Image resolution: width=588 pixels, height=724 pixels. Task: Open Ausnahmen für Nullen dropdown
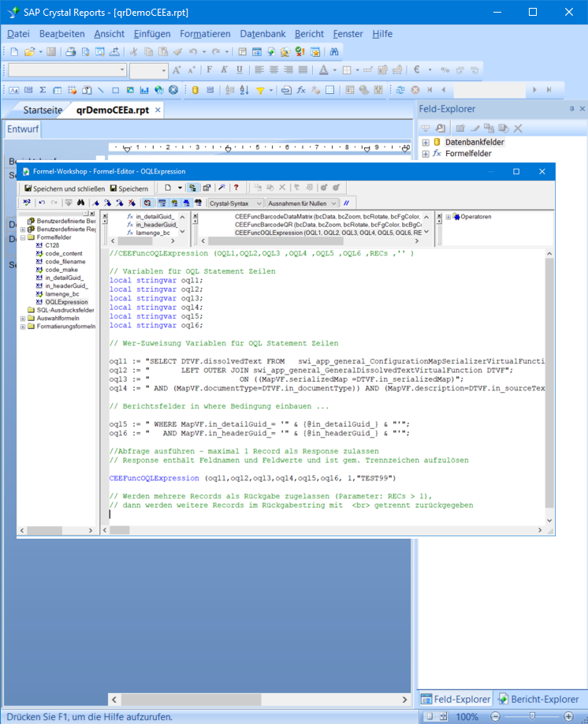[x=303, y=203]
